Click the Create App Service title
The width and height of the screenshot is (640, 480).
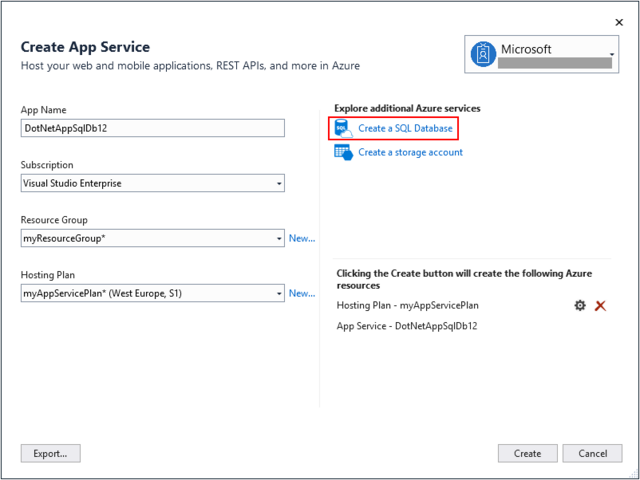pos(85,47)
